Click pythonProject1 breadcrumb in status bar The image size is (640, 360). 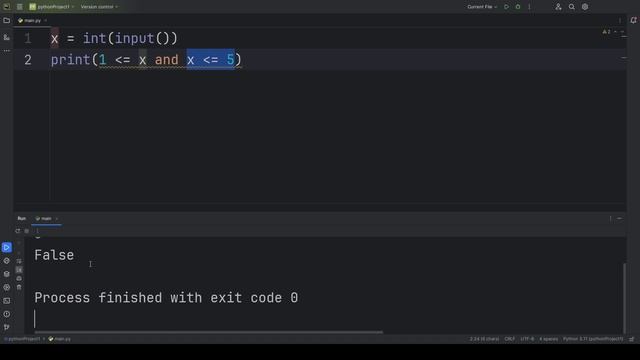point(22,339)
